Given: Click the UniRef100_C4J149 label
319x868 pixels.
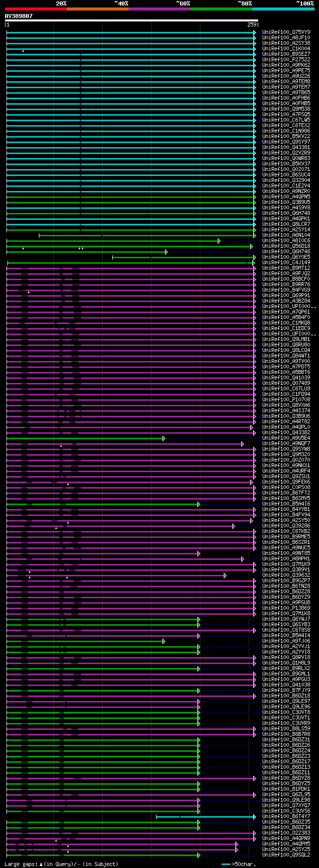Looking at the screenshot, I should click(286, 262).
